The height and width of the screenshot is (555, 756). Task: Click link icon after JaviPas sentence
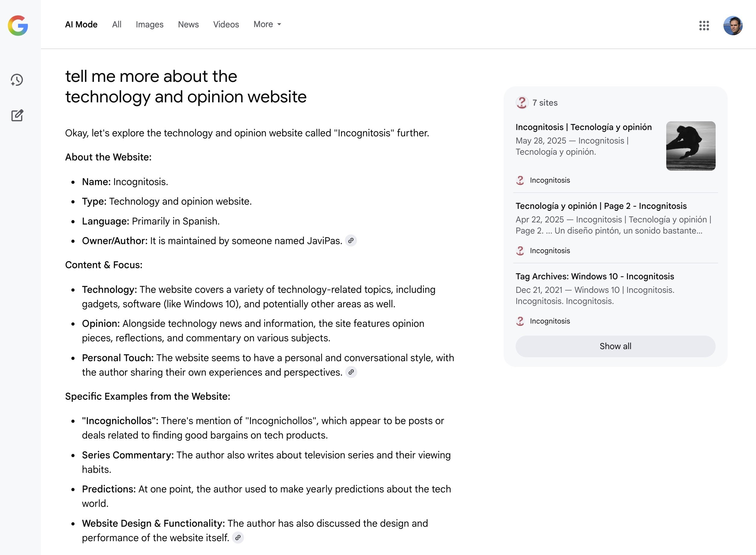point(351,240)
